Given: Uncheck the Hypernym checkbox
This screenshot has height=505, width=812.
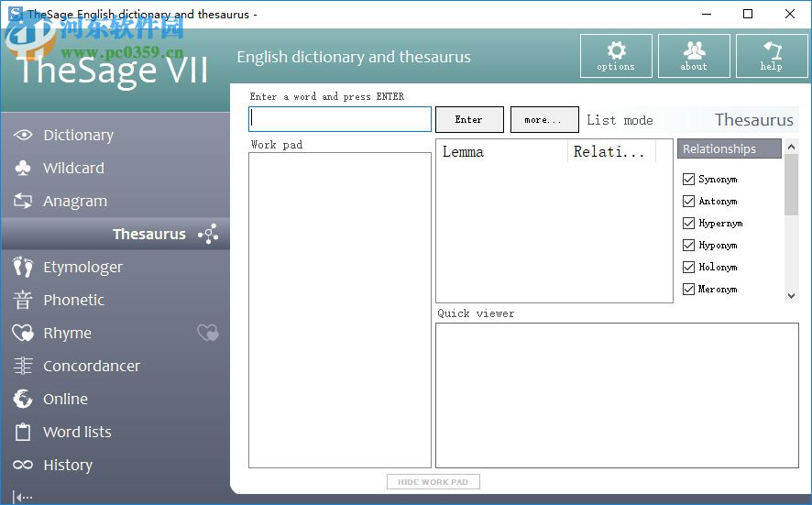Looking at the screenshot, I should (689, 224).
